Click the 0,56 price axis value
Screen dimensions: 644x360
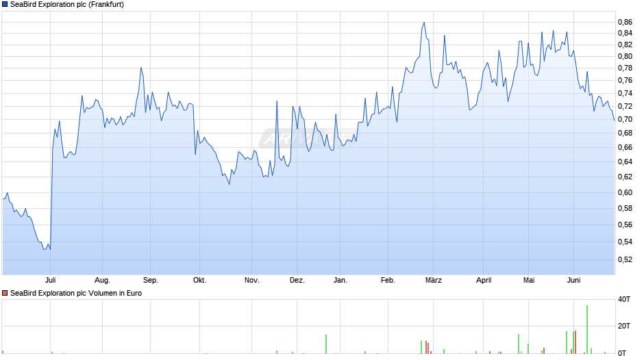625,224
